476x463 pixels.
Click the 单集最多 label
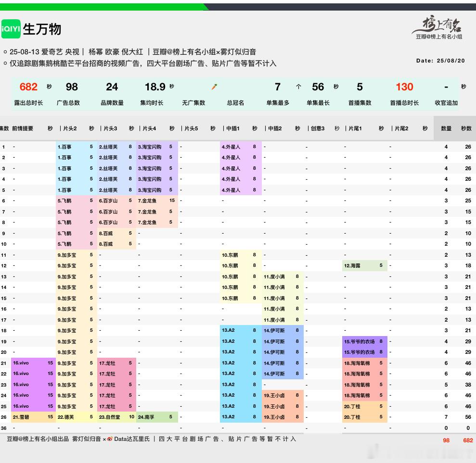(x=278, y=103)
